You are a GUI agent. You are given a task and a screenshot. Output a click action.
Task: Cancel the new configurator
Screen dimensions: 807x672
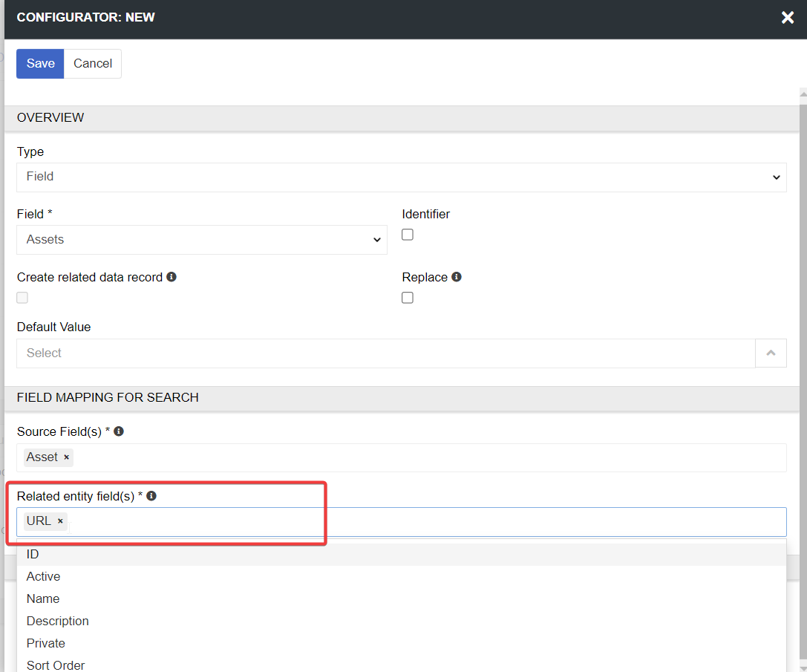(93, 64)
